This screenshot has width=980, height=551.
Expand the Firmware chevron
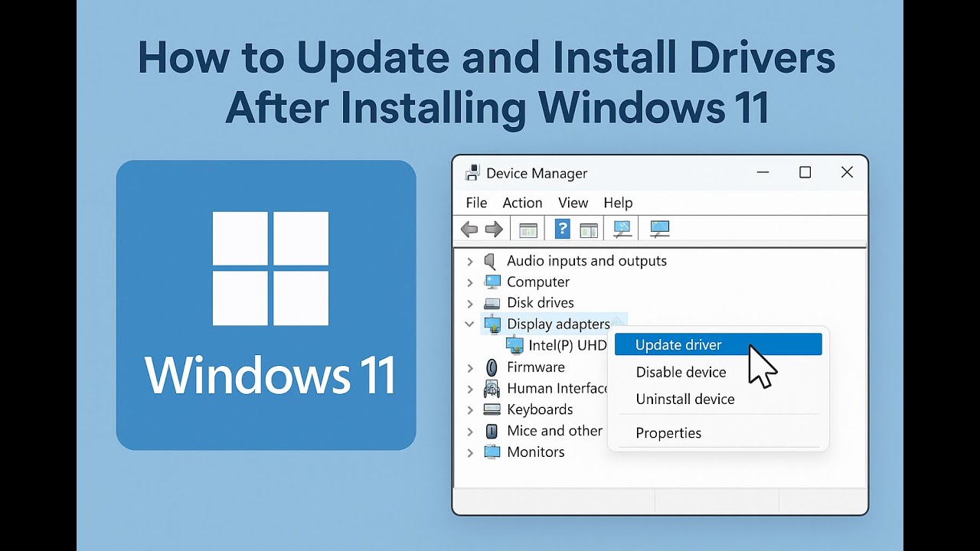point(470,368)
